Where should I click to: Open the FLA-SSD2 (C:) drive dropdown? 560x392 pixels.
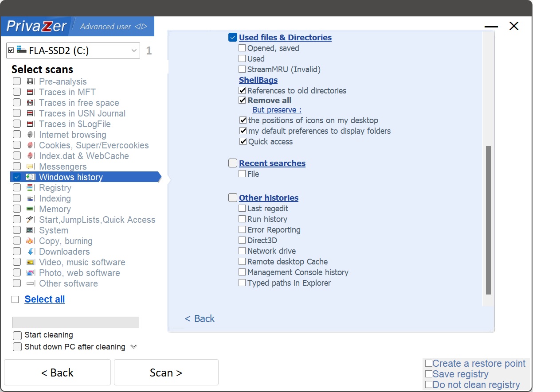134,51
